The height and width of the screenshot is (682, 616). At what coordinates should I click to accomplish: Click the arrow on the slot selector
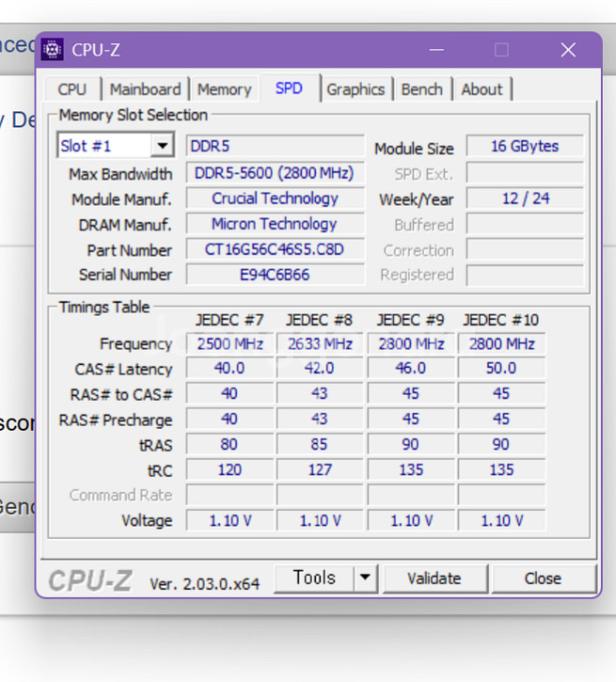(162, 145)
